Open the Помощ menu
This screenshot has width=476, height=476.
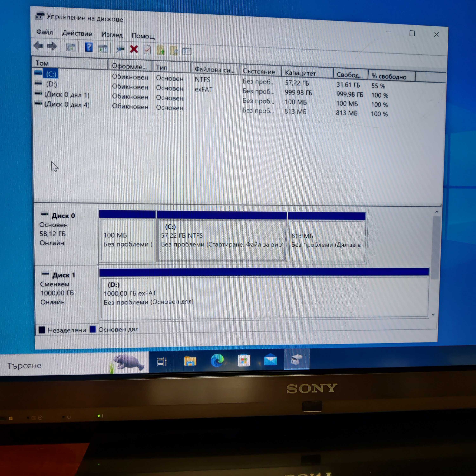point(143,36)
